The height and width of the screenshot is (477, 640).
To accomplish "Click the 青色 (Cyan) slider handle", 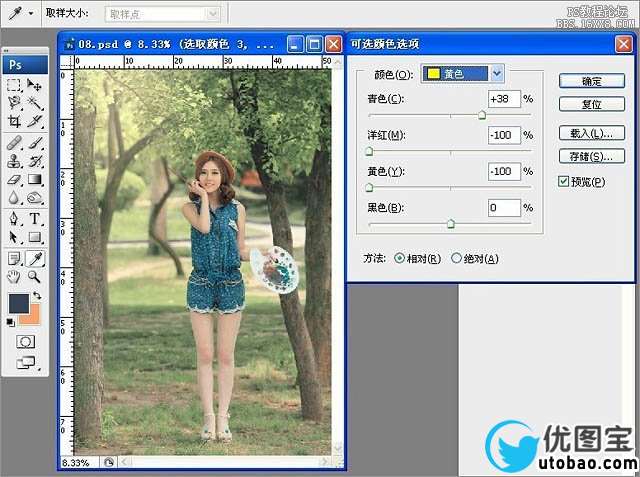I will point(482,115).
